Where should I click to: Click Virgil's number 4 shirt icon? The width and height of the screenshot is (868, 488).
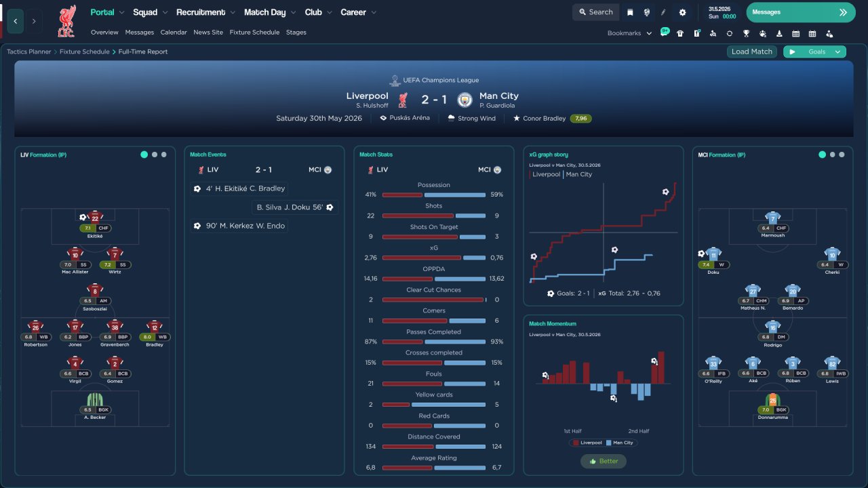tap(75, 363)
